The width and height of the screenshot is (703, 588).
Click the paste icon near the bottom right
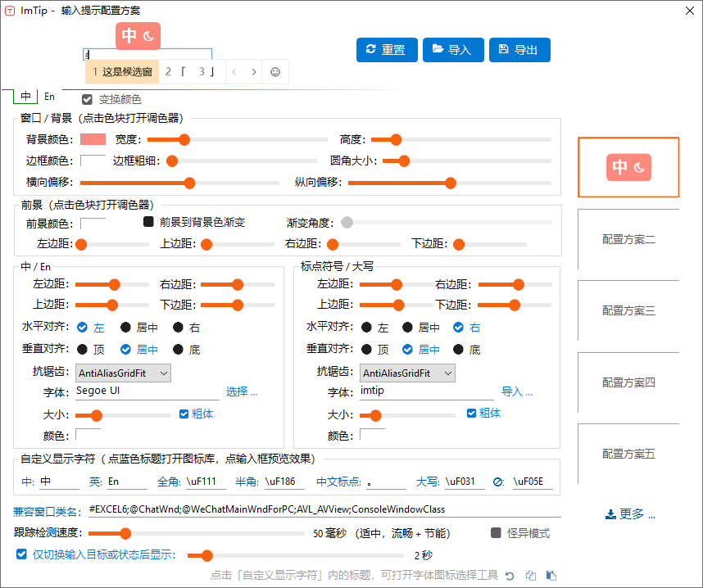tap(551, 576)
